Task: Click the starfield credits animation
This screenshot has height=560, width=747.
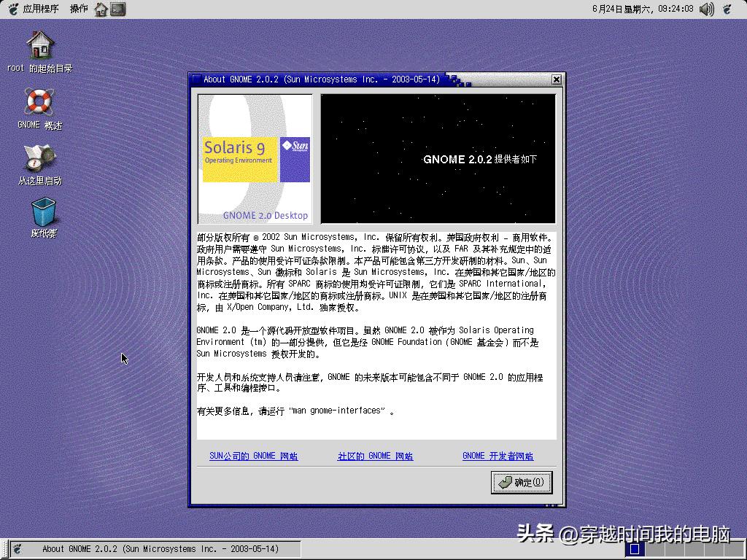Action: pyautogui.click(x=438, y=158)
